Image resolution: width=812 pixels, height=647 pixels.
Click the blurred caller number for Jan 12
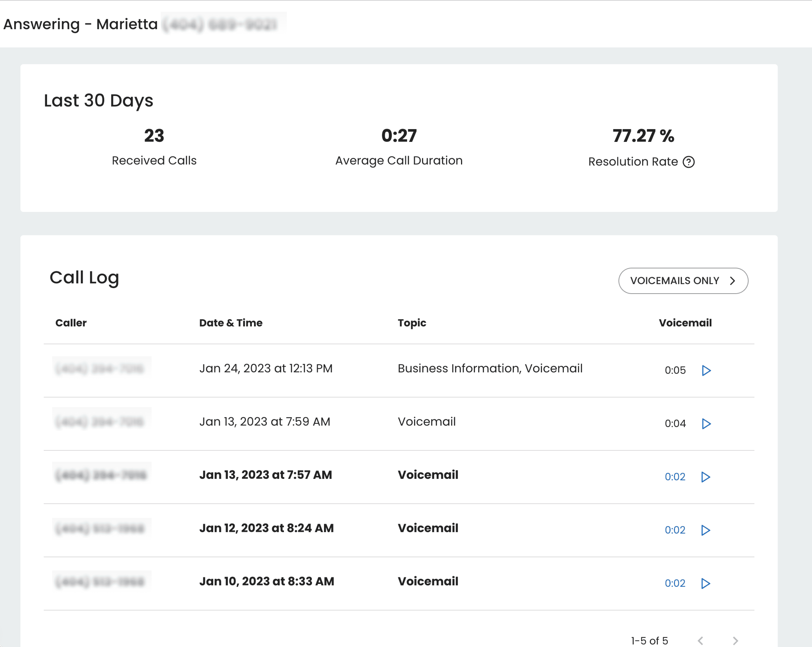click(100, 528)
